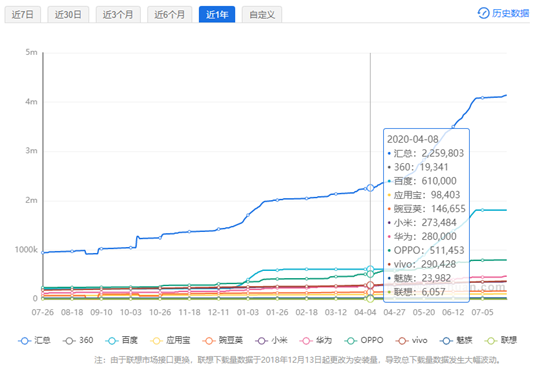
Task: Click tooltip row 魅族: 23,982
Action: pos(419,278)
